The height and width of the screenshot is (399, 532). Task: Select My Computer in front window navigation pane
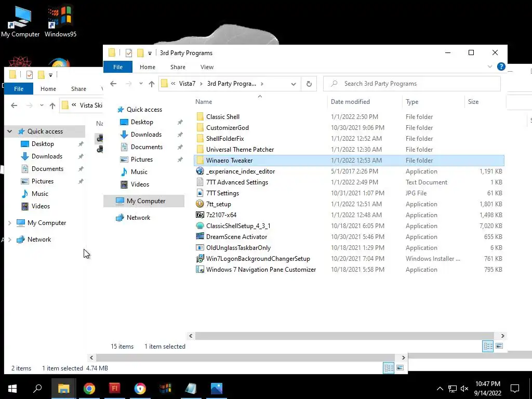(x=144, y=201)
